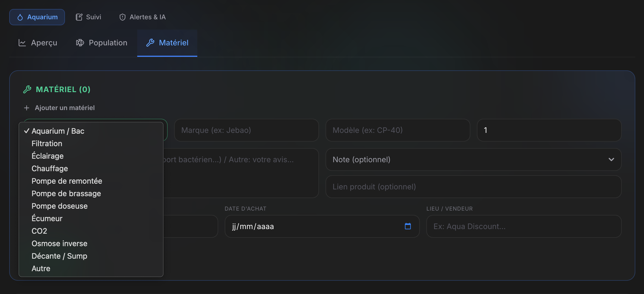Image resolution: width=644 pixels, height=294 pixels.
Task: Click the Suivi notepad icon
Action: tap(79, 17)
